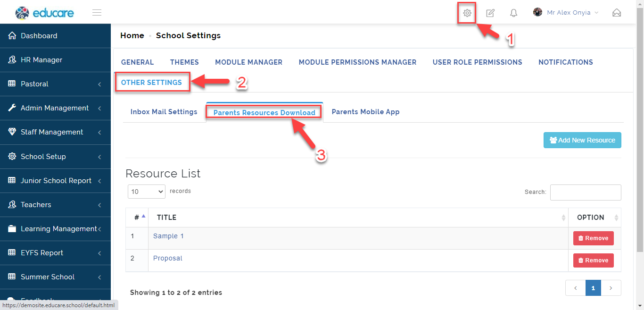Click the Admin Management wrench icon
The height and width of the screenshot is (310, 644).
[x=12, y=108]
